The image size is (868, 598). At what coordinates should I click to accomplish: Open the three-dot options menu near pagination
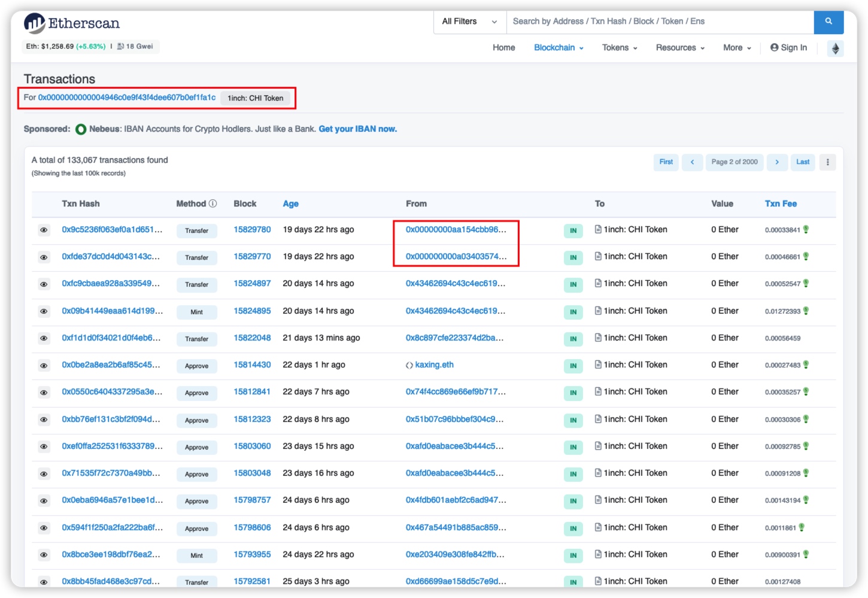pyautogui.click(x=827, y=162)
